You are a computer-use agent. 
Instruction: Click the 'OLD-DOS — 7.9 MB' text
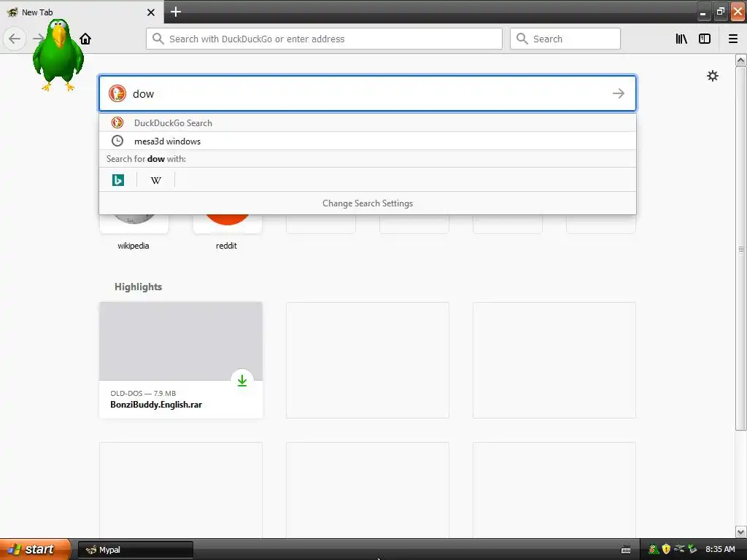(143, 393)
